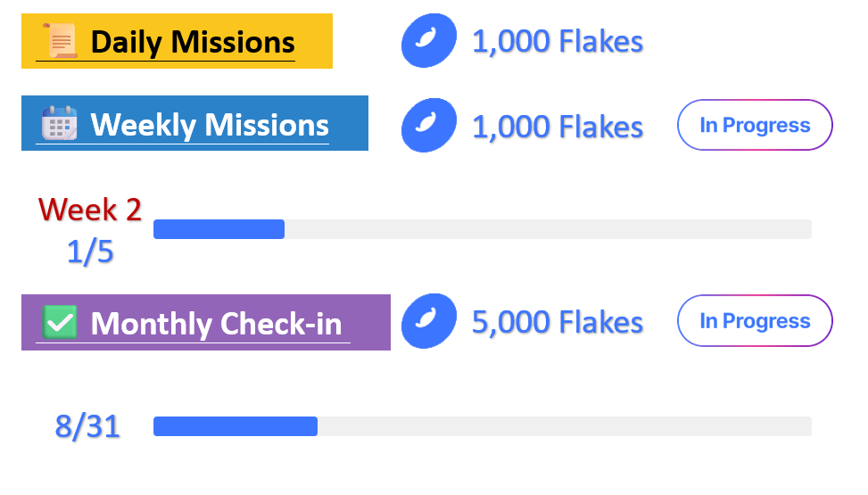This screenshot has width=868, height=495.
Task: Click the 5,000 Flakes monthly reward text
Action: [x=558, y=322]
